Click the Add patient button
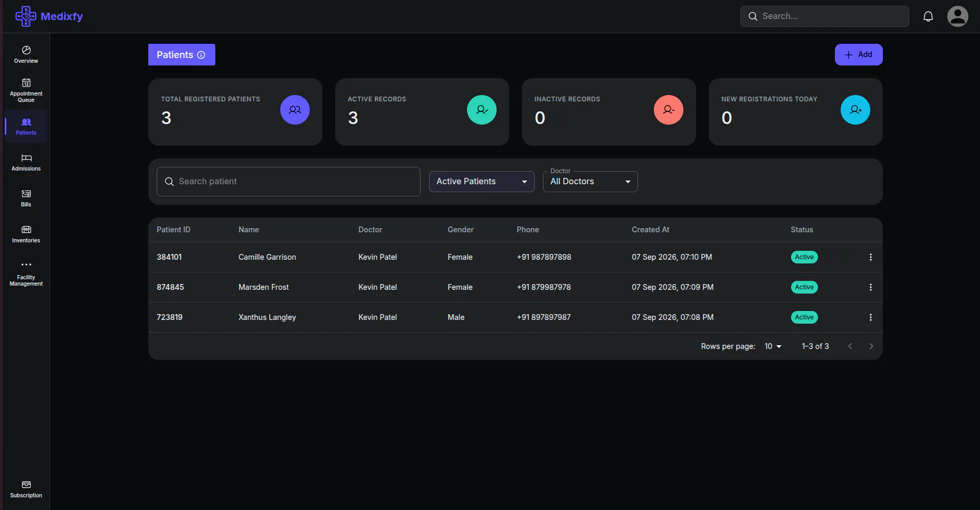 tap(859, 54)
